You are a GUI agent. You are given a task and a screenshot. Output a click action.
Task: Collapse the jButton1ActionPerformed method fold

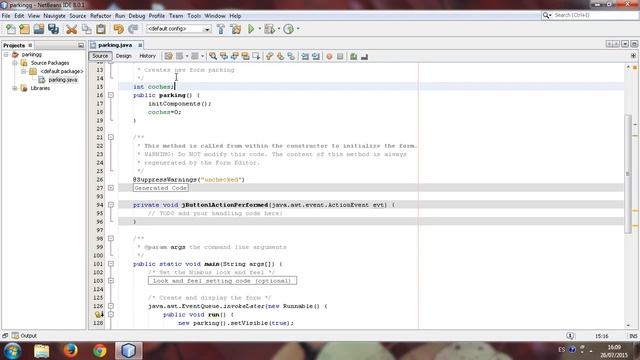[x=111, y=205]
